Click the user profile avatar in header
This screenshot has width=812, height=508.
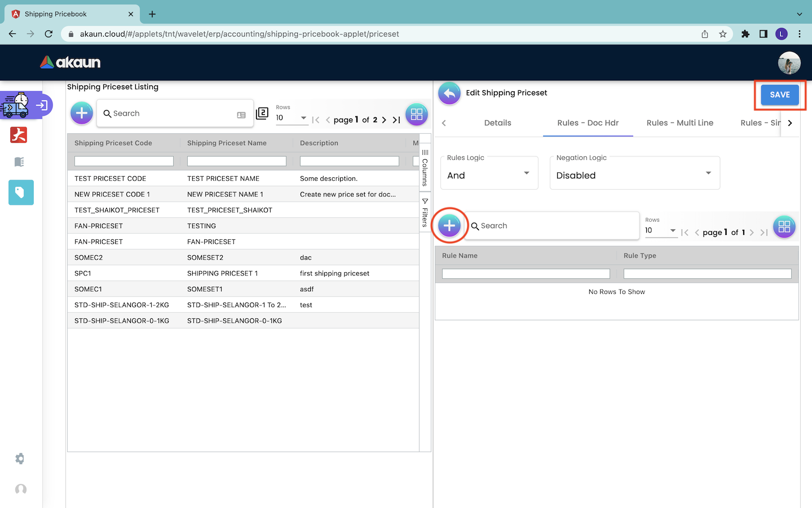pos(789,63)
